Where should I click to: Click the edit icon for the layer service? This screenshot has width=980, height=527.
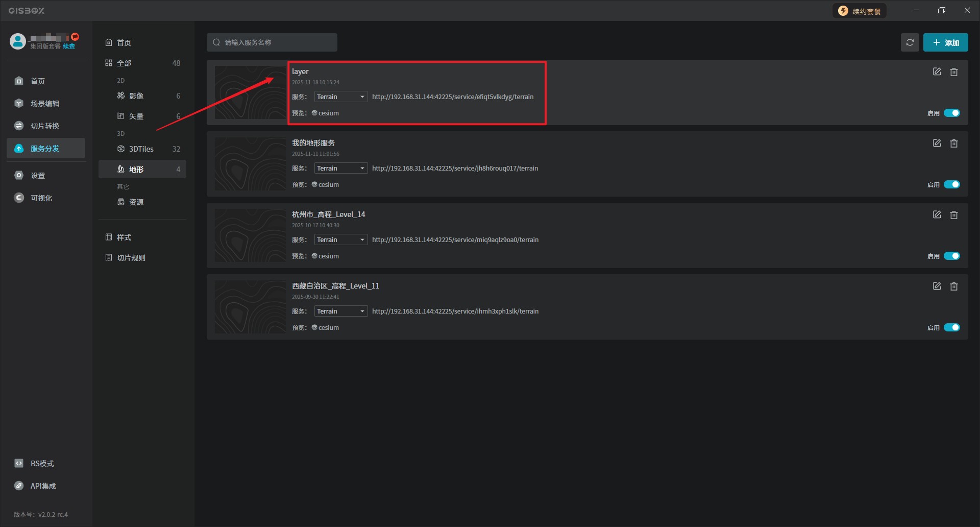(x=937, y=72)
